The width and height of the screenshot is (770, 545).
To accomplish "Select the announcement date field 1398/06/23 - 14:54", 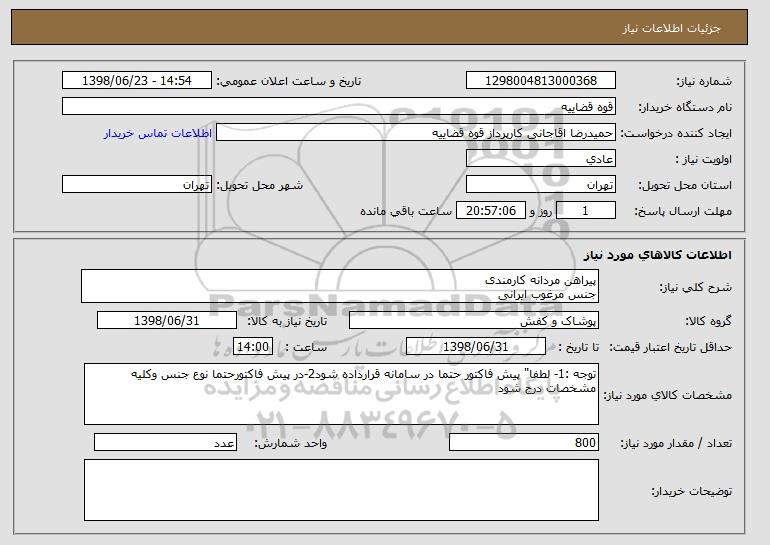I will click(137, 81).
